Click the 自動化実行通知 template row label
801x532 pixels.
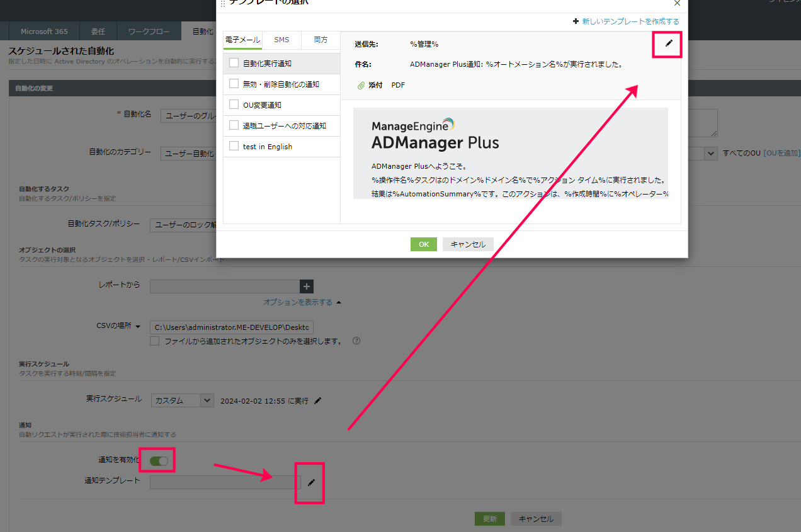267,64
